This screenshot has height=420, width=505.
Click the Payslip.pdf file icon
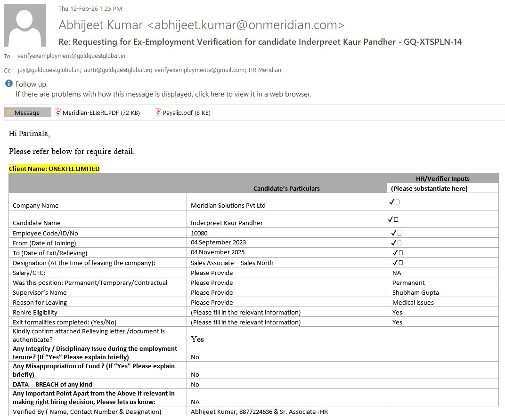pos(158,113)
